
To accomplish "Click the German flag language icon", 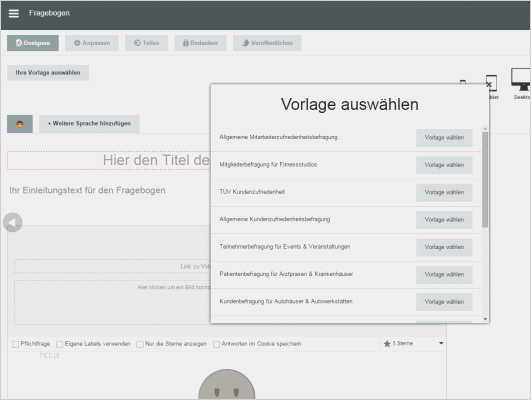I will point(20,124).
